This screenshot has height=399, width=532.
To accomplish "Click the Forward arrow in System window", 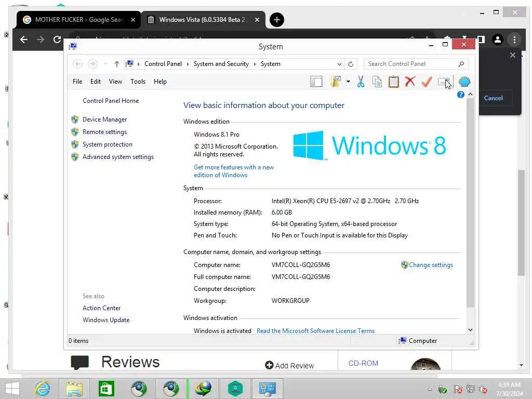I will [92, 64].
